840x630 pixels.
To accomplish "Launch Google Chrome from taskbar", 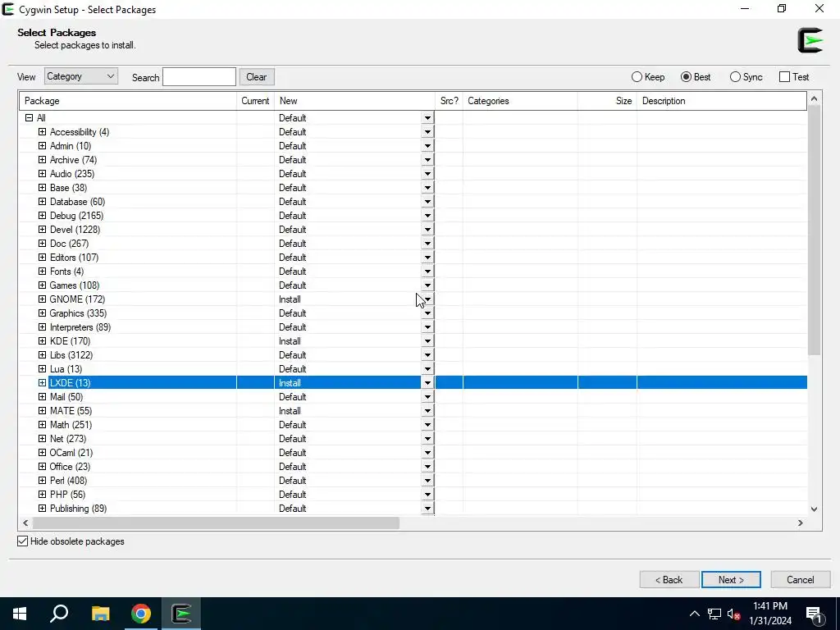I will click(x=141, y=614).
